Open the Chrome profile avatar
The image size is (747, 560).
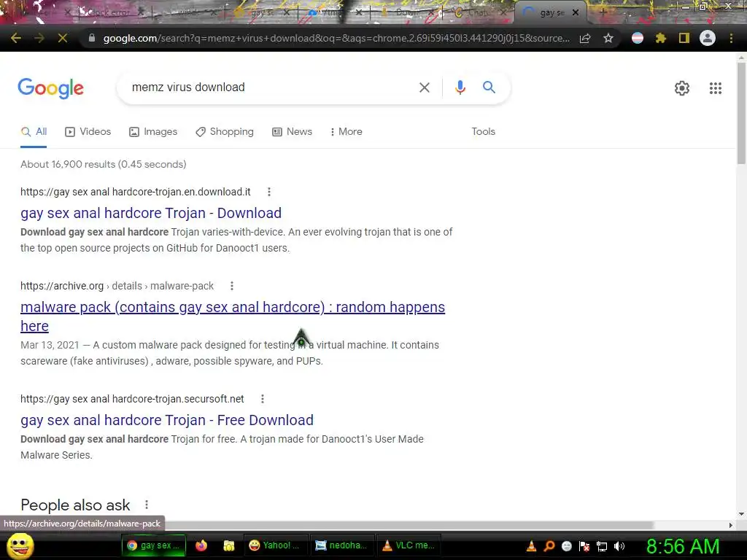coord(708,38)
